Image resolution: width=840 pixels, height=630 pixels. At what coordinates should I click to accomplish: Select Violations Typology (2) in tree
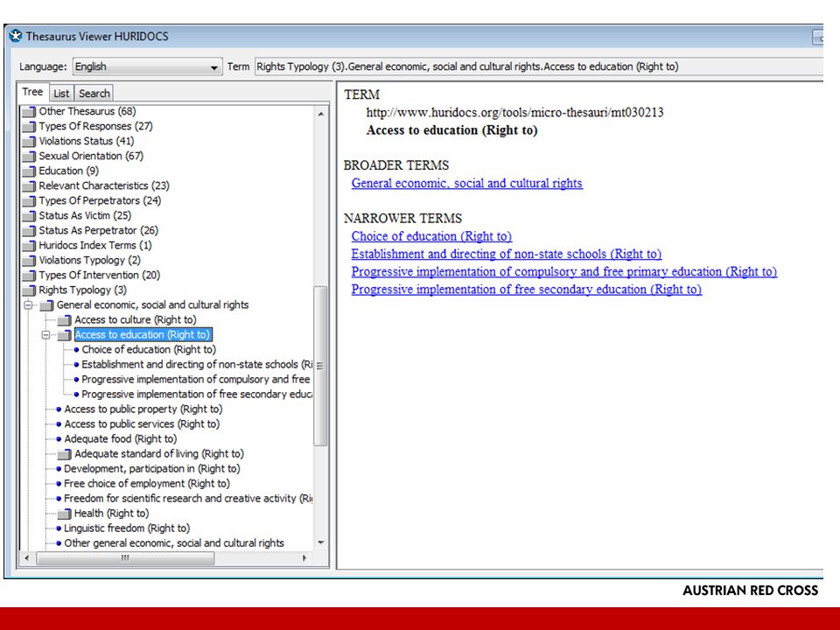point(89,261)
